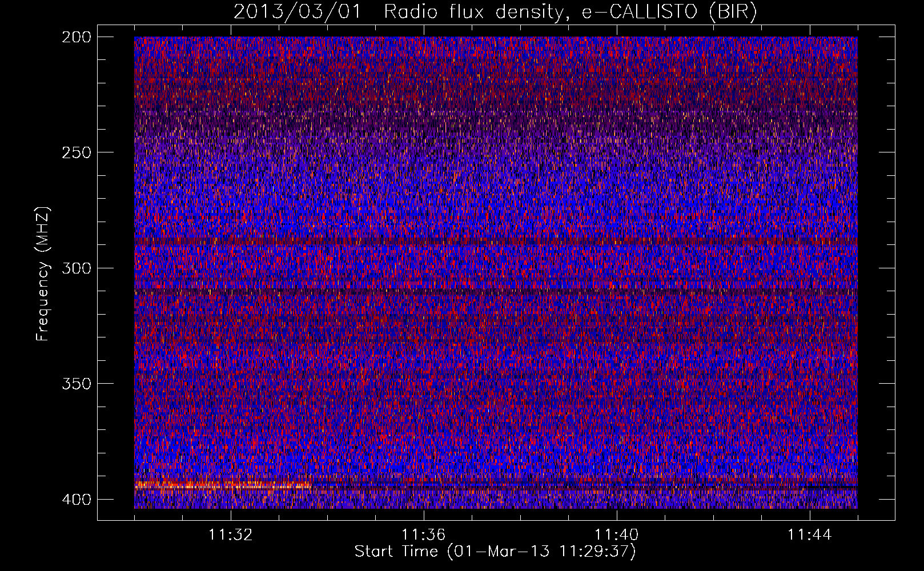Click the 11:36 time tick label
The height and width of the screenshot is (571, 924).
coord(424,535)
